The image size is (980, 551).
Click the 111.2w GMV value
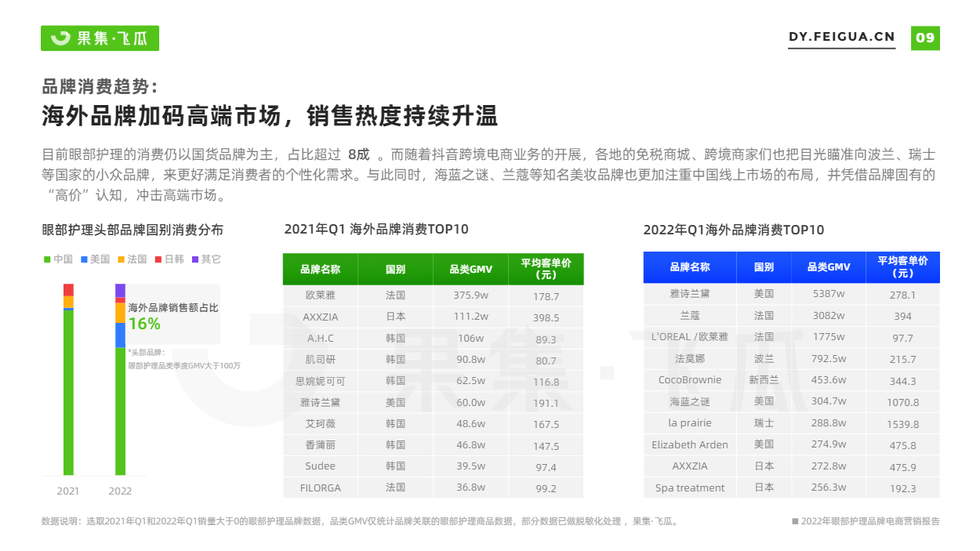click(470, 317)
